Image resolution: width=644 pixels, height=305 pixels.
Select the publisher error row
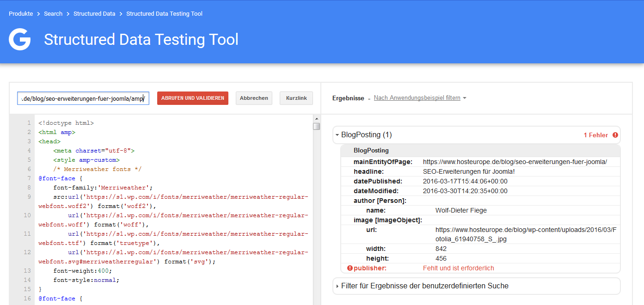[480, 268]
